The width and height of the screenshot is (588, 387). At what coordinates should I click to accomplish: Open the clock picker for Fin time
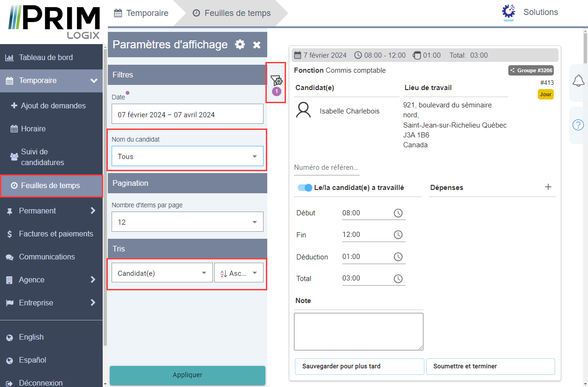(x=398, y=235)
